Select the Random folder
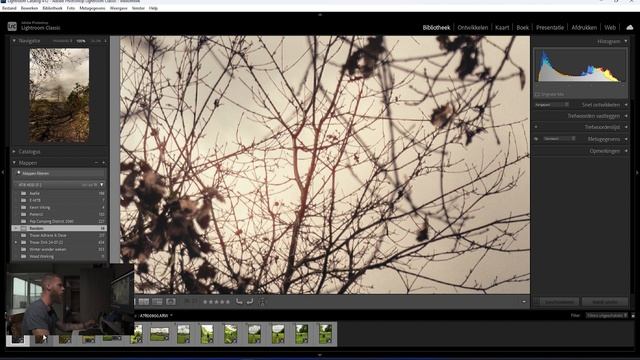The width and height of the screenshot is (640, 360). (59, 228)
